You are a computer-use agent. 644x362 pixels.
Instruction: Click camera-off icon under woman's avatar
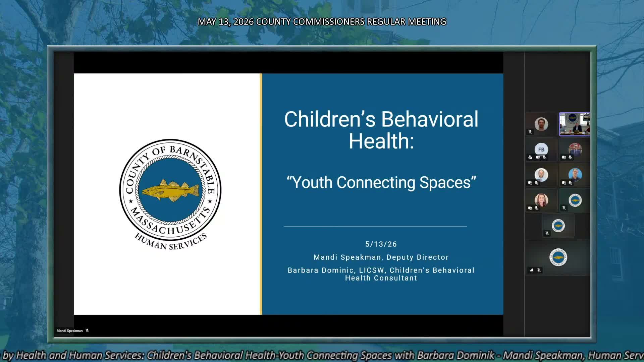coord(530,208)
